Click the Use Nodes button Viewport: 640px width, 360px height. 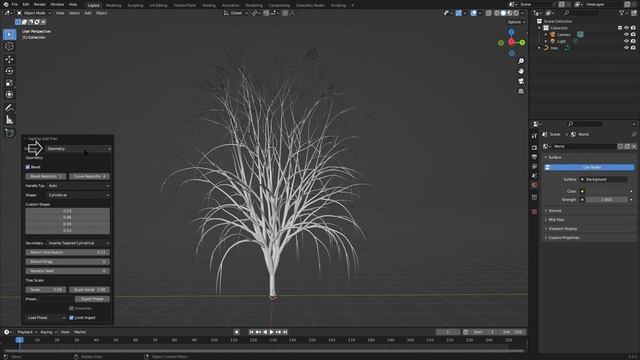point(589,167)
